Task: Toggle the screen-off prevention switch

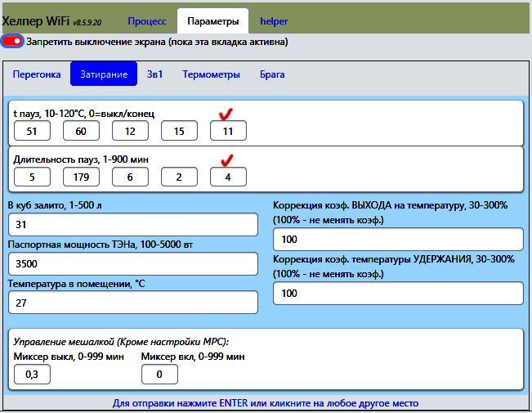Action: (13, 41)
